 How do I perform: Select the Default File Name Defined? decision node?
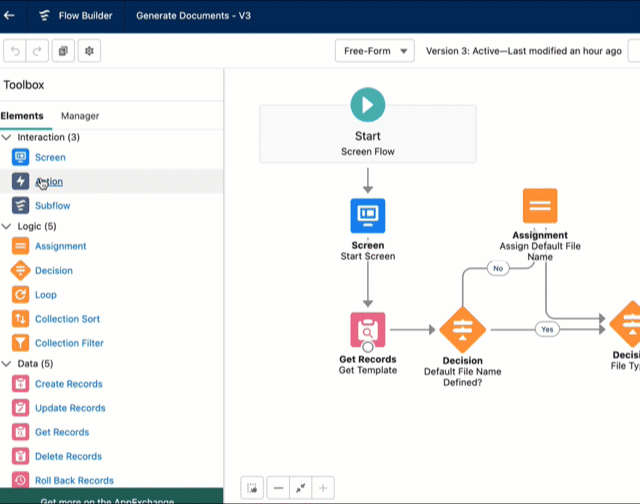tap(462, 330)
